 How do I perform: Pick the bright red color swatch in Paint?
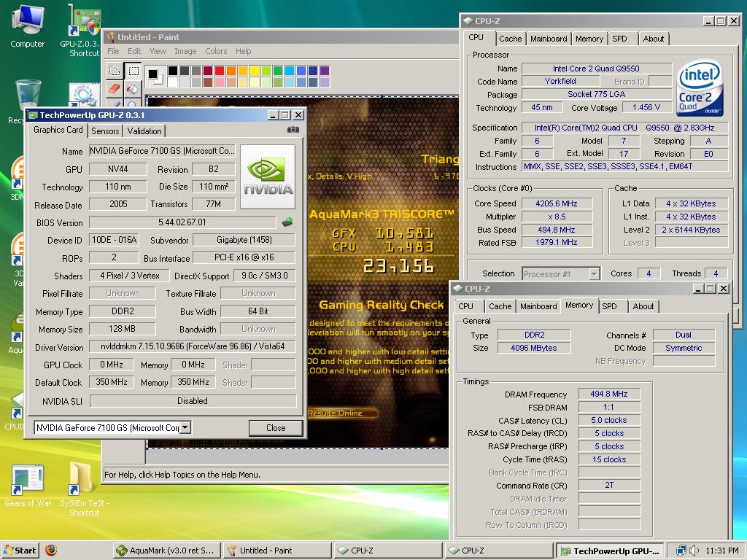(219, 71)
